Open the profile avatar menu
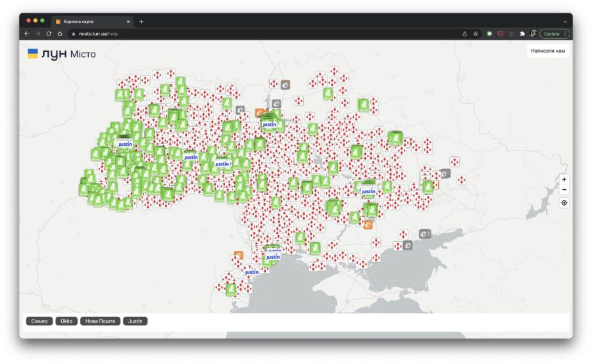 (x=533, y=34)
